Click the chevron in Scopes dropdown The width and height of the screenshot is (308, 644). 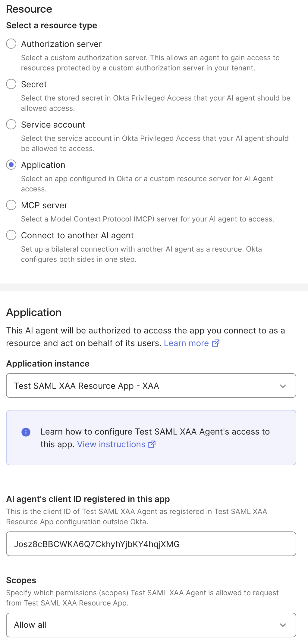click(x=283, y=625)
